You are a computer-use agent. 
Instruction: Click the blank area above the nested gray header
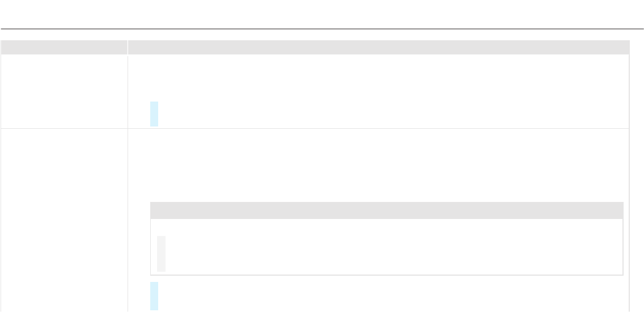click(x=378, y=165)
